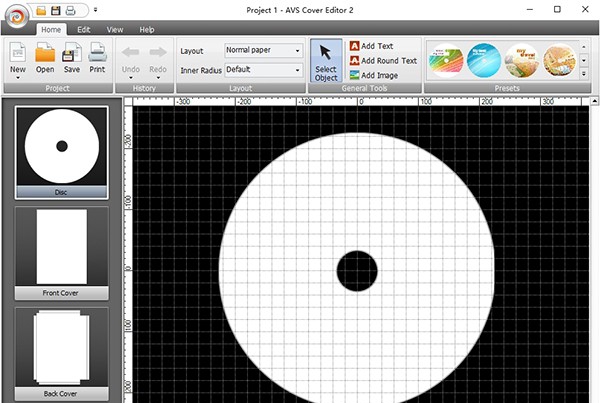This screenshot has width=600, height=403.
Task: Open a project with the Open icon
Action: pos(45,53)
